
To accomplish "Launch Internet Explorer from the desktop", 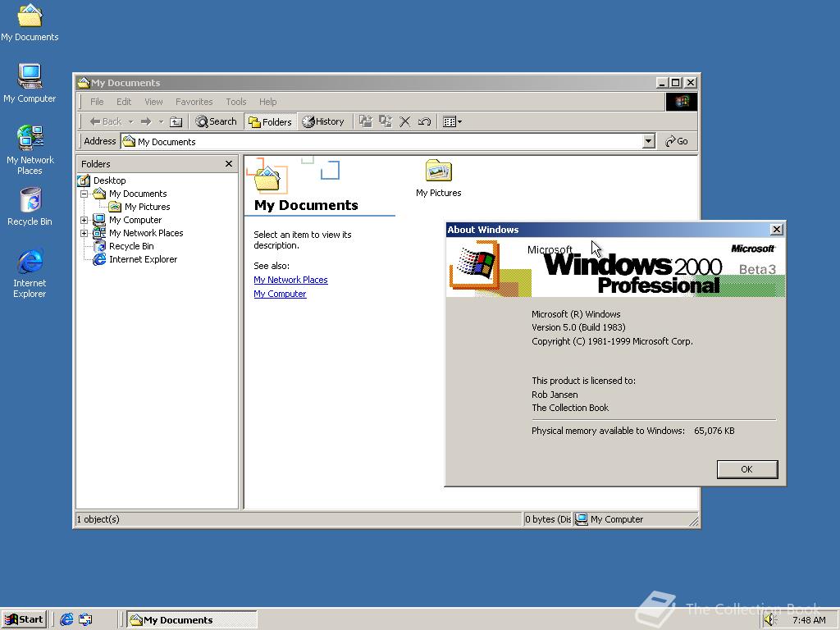I will point(30,272).
